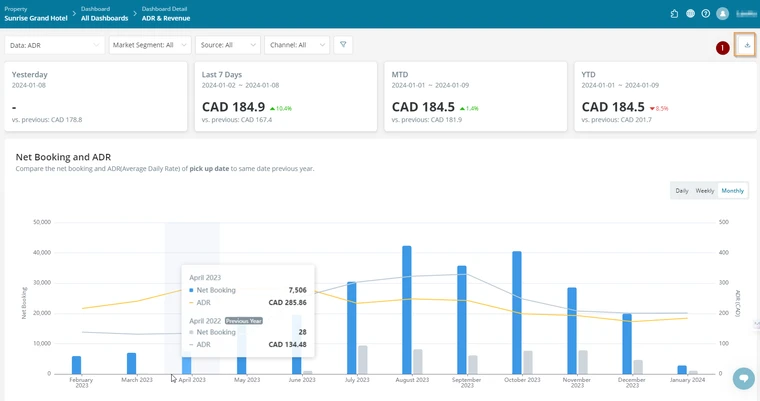This screenshot has width=760, height=401.
Task: Click the Last 7 Days summary card
Action: [285, 96]
